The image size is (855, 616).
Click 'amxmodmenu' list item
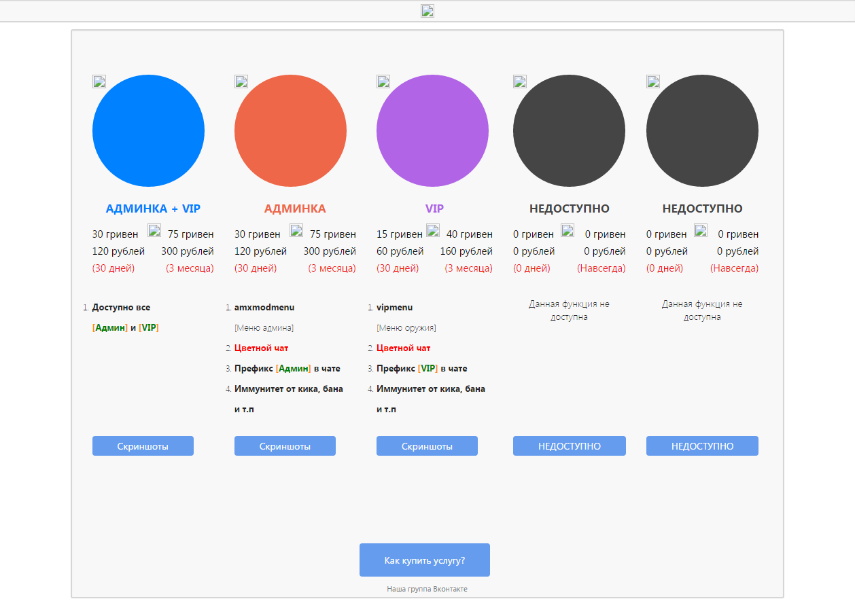tap(264, 307)
